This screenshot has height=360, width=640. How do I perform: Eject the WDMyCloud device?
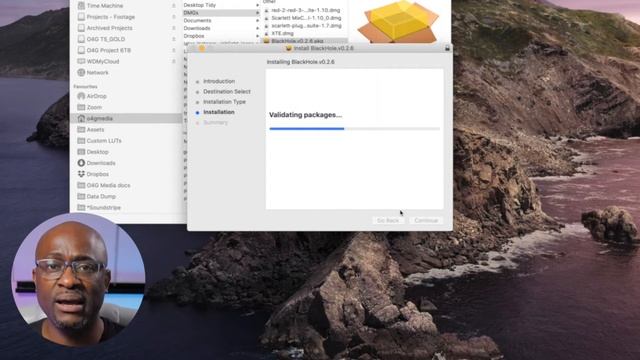click(x=174, y=61)
